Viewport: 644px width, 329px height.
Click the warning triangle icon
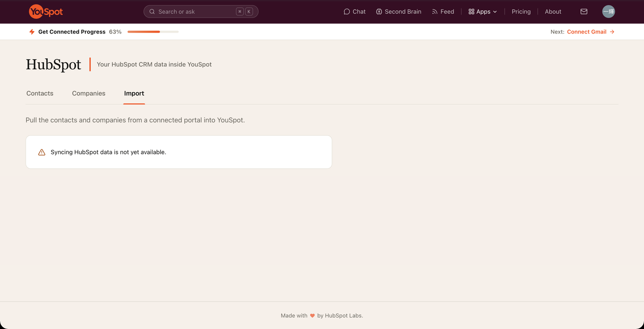tap(42, 152)
